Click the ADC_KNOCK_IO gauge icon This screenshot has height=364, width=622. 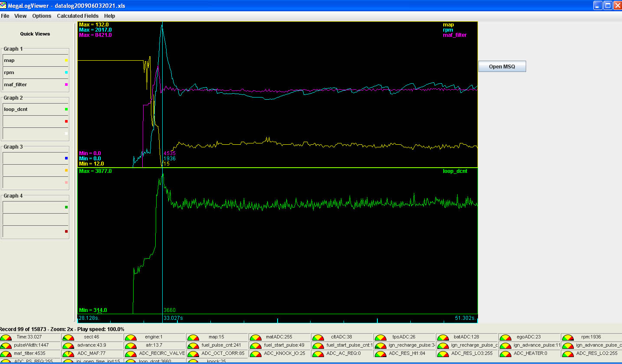255,354
